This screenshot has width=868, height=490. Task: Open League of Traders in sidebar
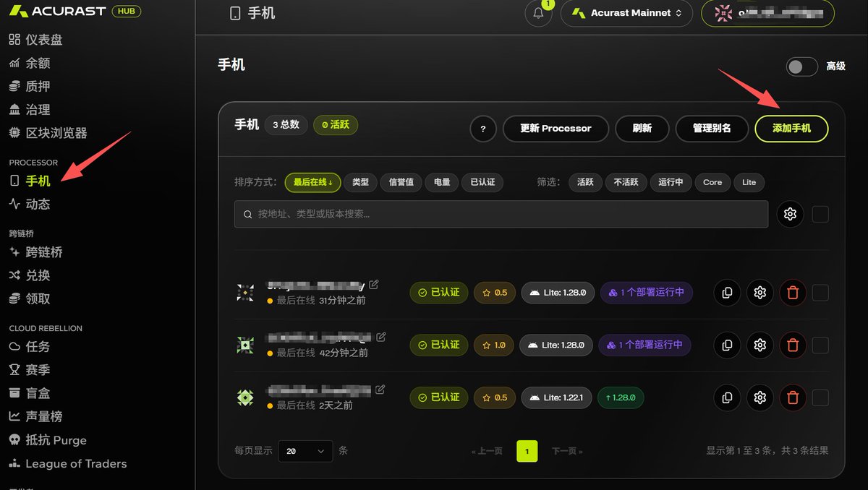coord(68,464)
